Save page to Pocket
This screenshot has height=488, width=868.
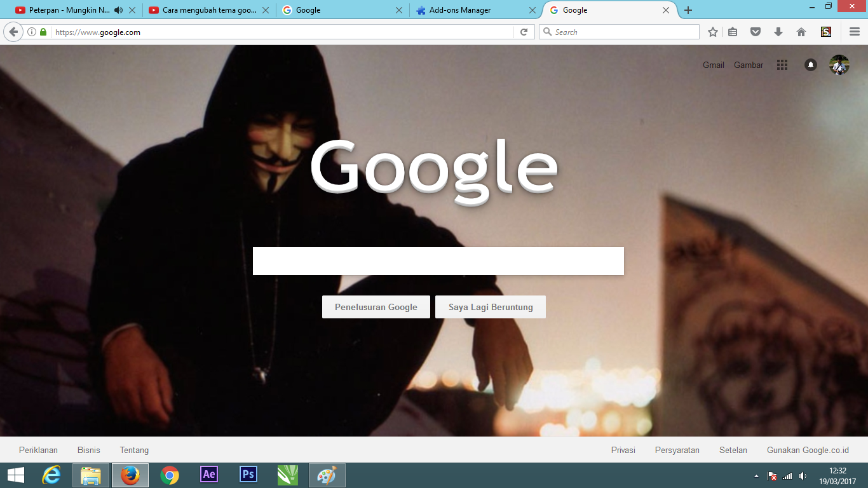coord(756,32)
